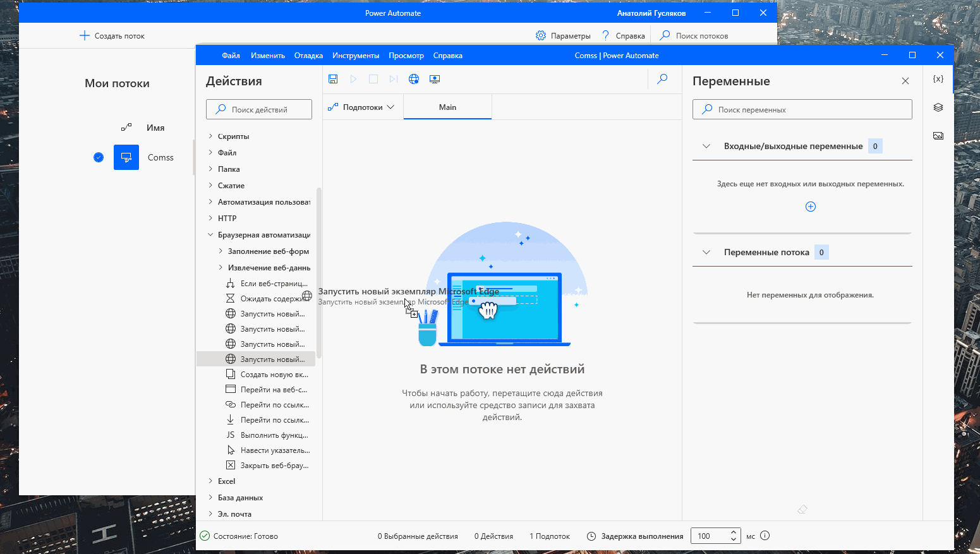Click the execution delay clock icon
Viewport: 980px width, 554px height.
point(591,536)
